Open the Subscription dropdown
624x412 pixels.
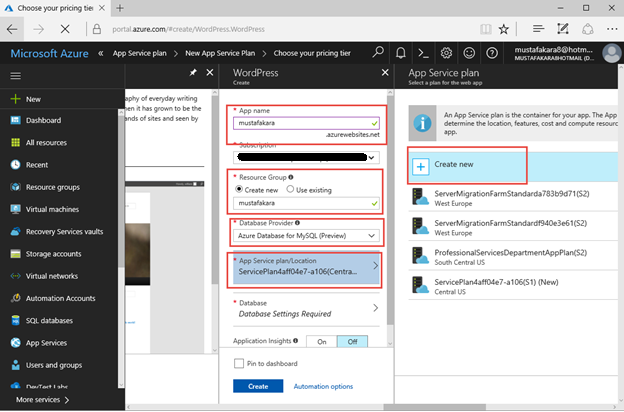(306, 158)
